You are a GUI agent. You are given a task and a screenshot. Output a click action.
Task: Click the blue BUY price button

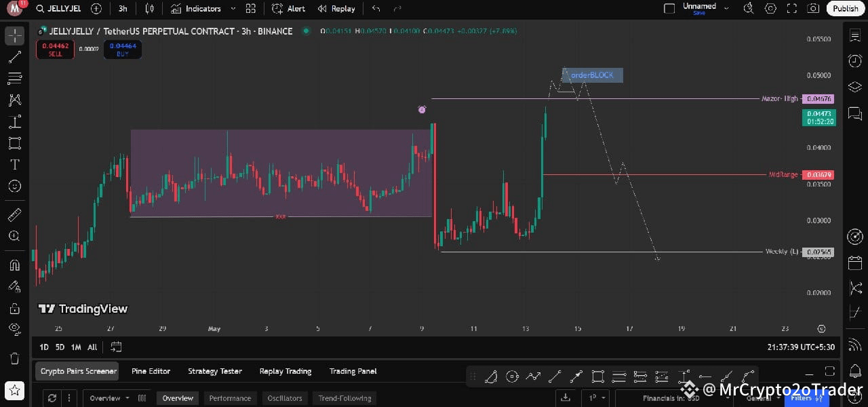click(x=123, y=50)
